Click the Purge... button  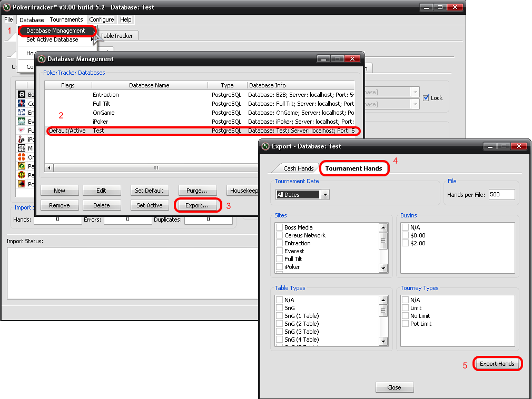(x=197, y=191)
